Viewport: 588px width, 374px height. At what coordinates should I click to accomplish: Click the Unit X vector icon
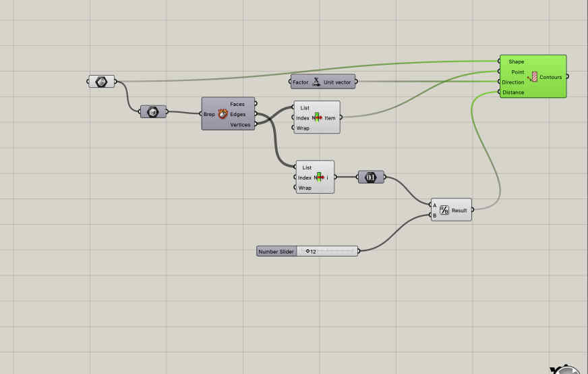click(x=316, y=82)
